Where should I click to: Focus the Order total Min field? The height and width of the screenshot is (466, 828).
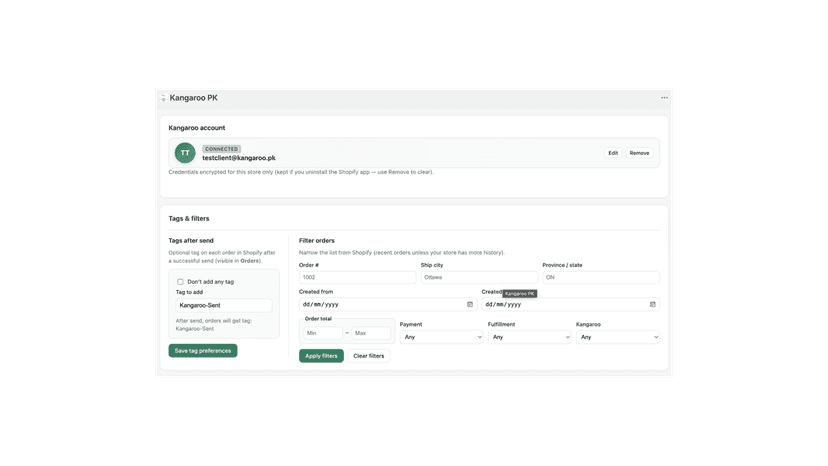[x=323, y=333]
